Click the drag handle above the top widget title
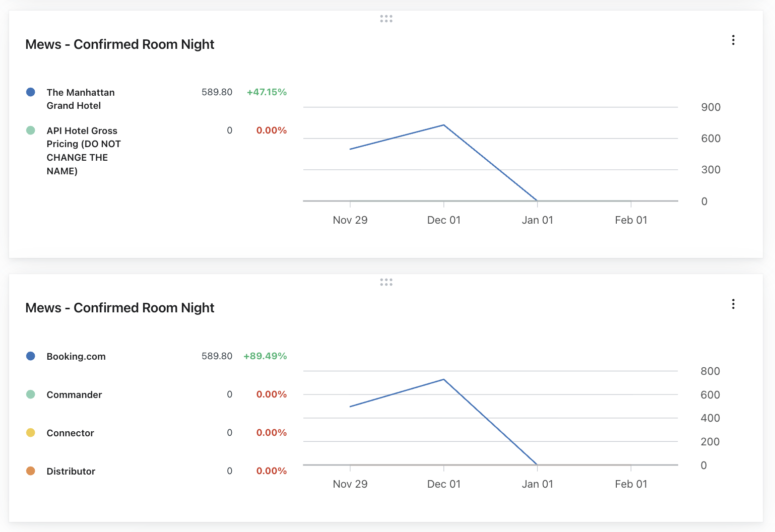 [x=386, y=19]
